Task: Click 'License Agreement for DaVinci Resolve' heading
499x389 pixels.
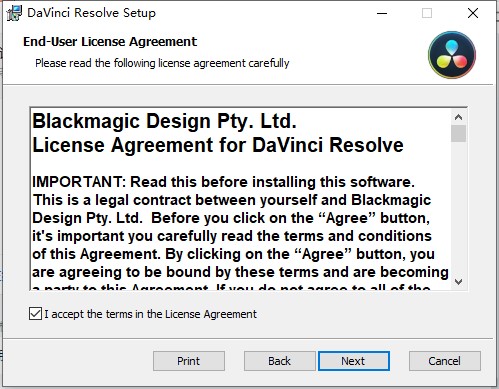Action: tap(218, 145)
